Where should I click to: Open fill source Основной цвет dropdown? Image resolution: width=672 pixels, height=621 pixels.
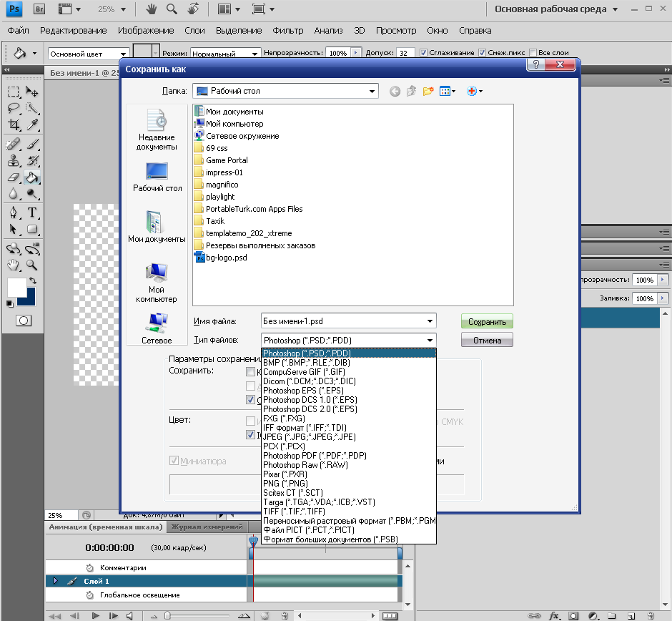tap(123, 54)
